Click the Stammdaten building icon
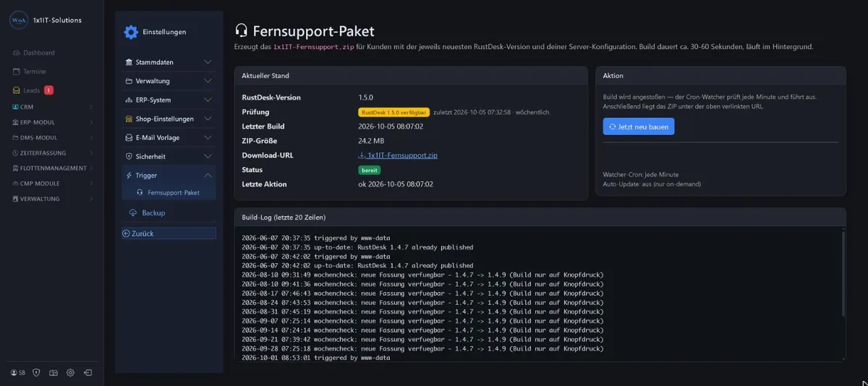 [x=129, y=62]
